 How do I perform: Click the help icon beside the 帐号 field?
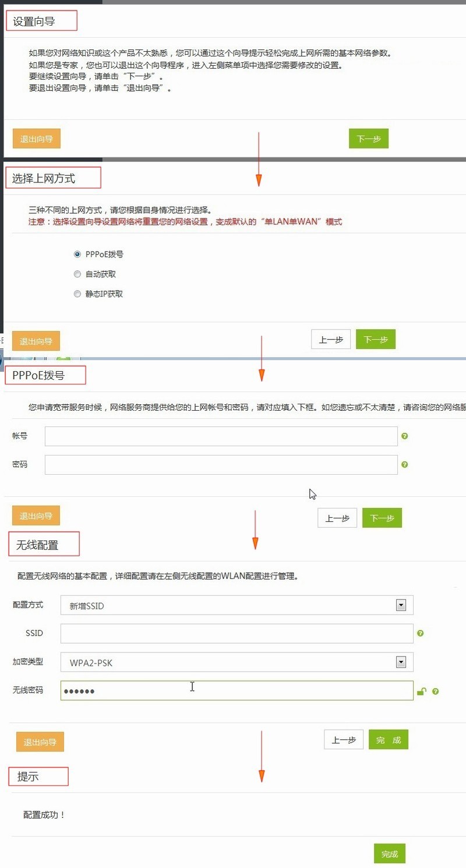coord(405,435)
